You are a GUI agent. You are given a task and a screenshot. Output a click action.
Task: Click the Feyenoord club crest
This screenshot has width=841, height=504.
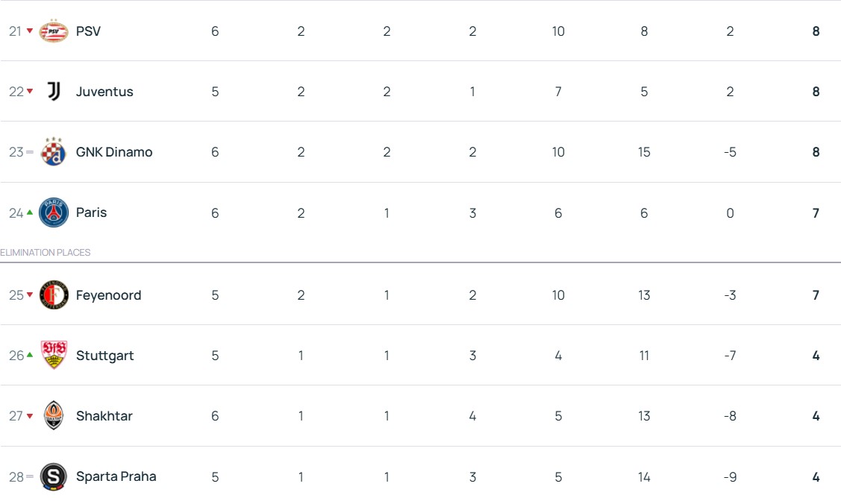tap(54, 295)
